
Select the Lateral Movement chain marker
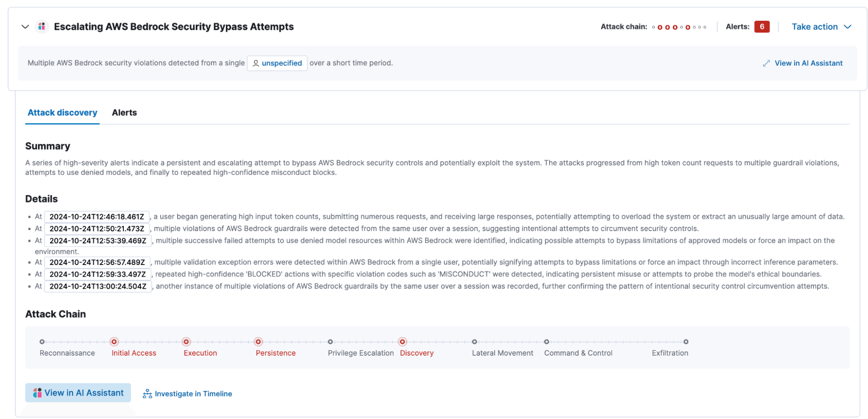click(x=475, y=342)
